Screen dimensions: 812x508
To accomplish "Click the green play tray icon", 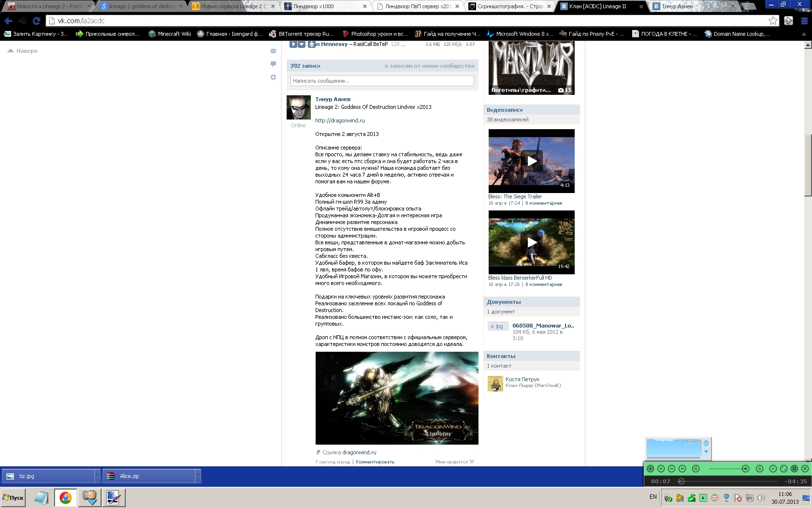I will tap(703, 498).
